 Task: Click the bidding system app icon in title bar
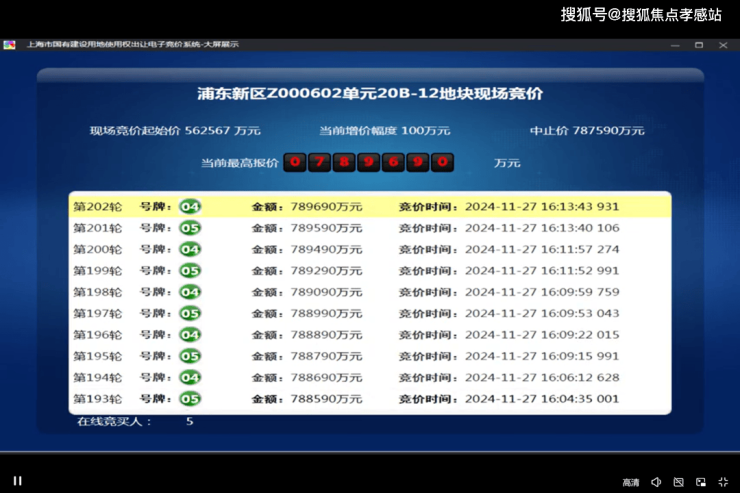(x=9, y=45)
